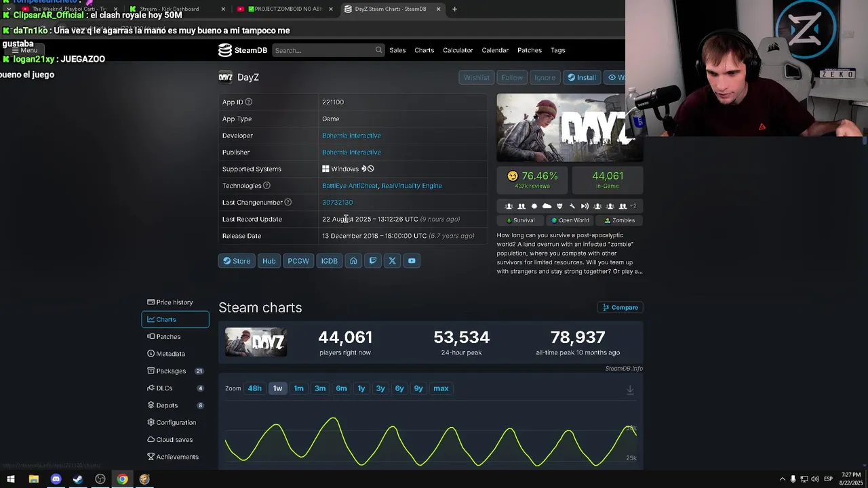Screen dimensions: 868x488
Task: Set chart zoom to 1w
Action: click(x=277, y=388)
